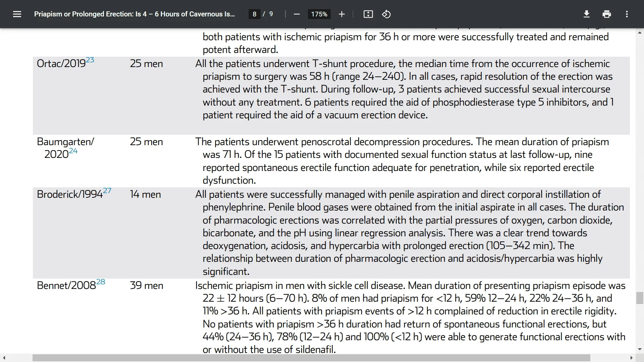Open reference 23 superscript link for Ortac
Image resolution: width=644 pixels, height=362 pixels.
pos(90,60)
